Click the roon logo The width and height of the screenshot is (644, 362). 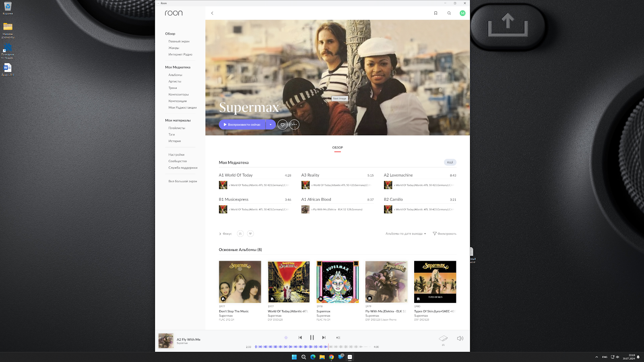tap(174, 13)
